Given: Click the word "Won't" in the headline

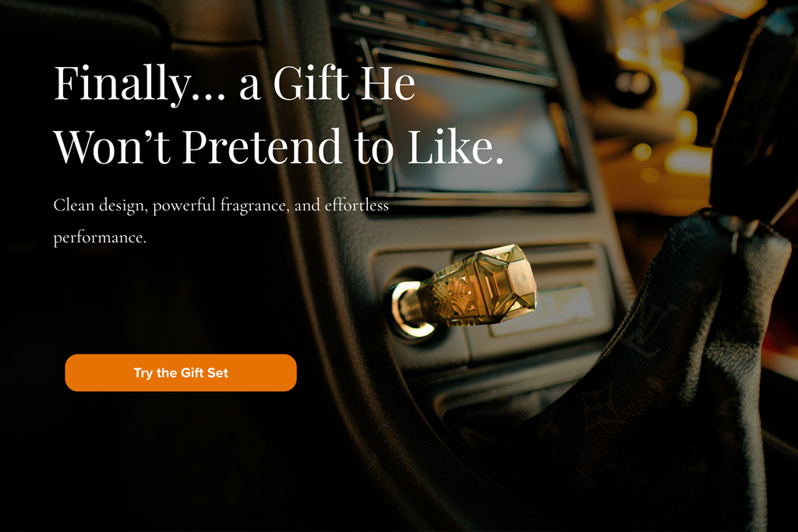Looking at the screenshot, I should [112, 146].
